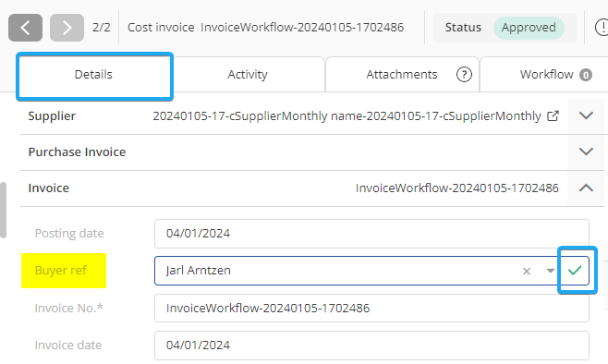Viewport: 608px width, 364px height.
Task: Click the Invoice date field
Action: tap(371, 345)
